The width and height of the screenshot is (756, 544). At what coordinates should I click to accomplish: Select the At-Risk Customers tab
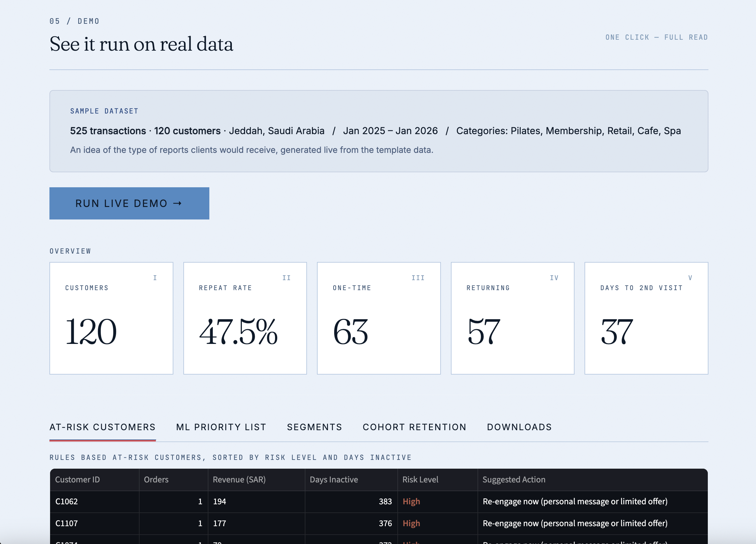pyautogui.click(x=102, y=427)
